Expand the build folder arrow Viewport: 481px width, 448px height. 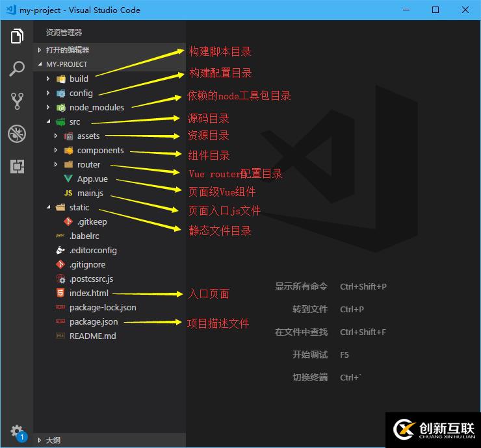48,79
